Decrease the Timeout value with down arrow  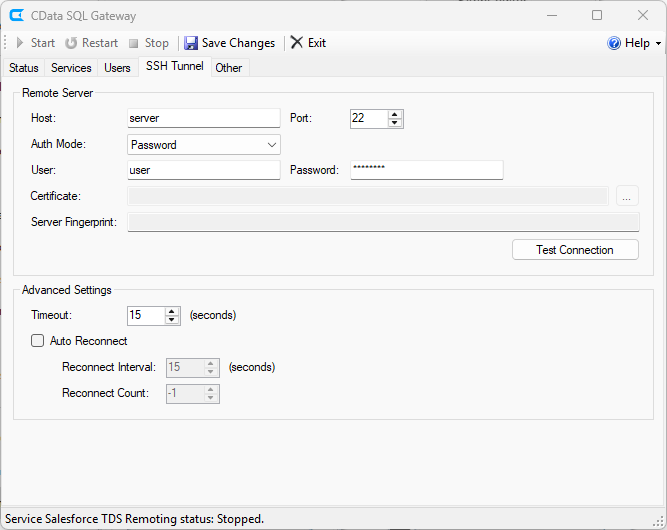[x=172, y=320]
